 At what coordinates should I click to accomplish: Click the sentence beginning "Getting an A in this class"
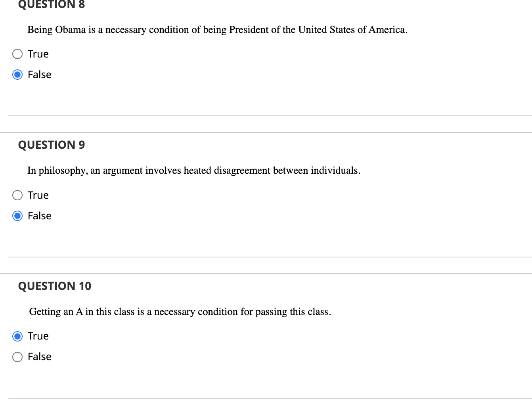[180, 312]
